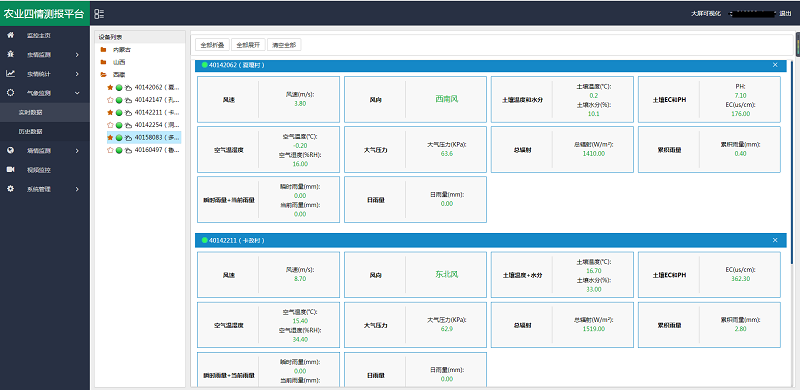800x390 pixels.
Task: Unstar favorite device 40142062
Action: click(110, 87)
